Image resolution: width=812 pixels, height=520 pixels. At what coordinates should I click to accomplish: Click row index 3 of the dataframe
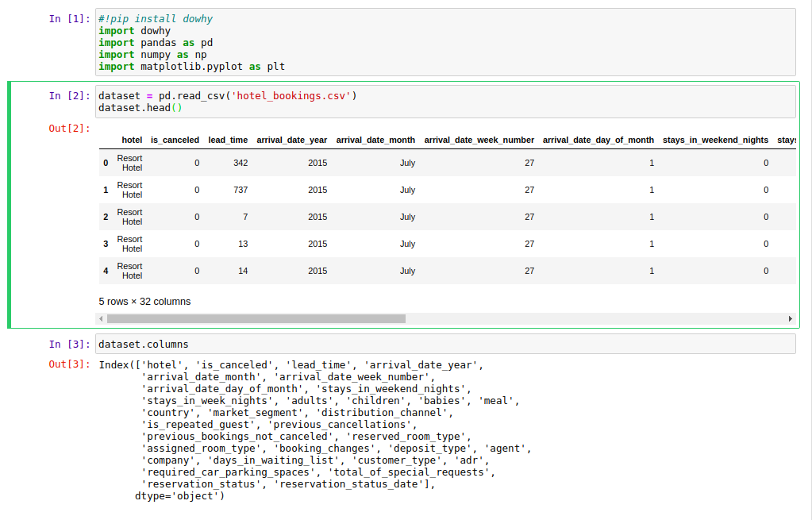tap(106, 244)
